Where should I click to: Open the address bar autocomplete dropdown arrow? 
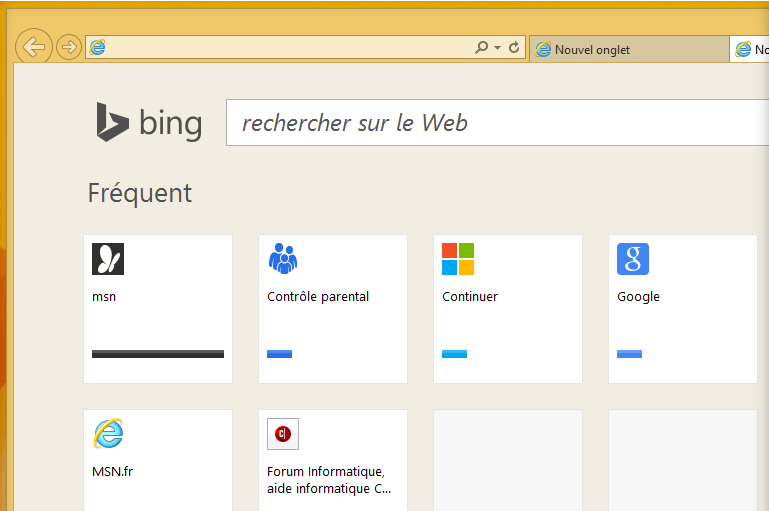pos(497,48)
